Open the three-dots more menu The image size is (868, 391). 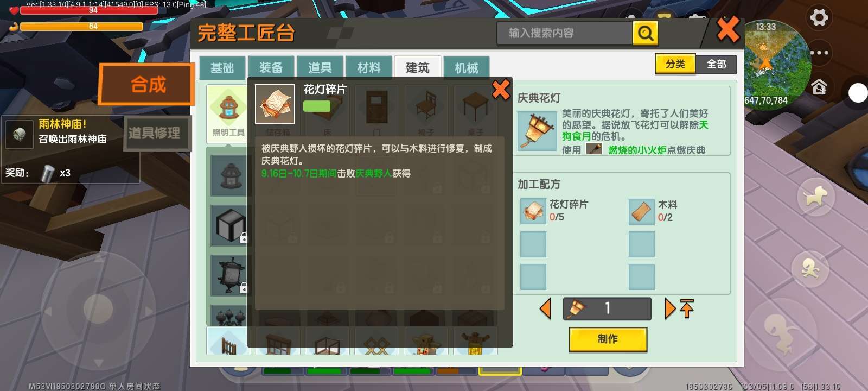click(819, 53)
